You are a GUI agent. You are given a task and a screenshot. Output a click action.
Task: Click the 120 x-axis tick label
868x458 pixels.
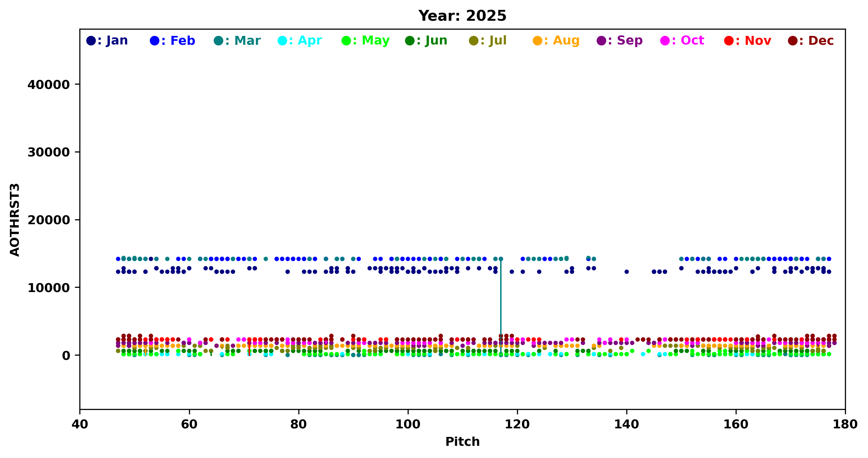point(517,424)
